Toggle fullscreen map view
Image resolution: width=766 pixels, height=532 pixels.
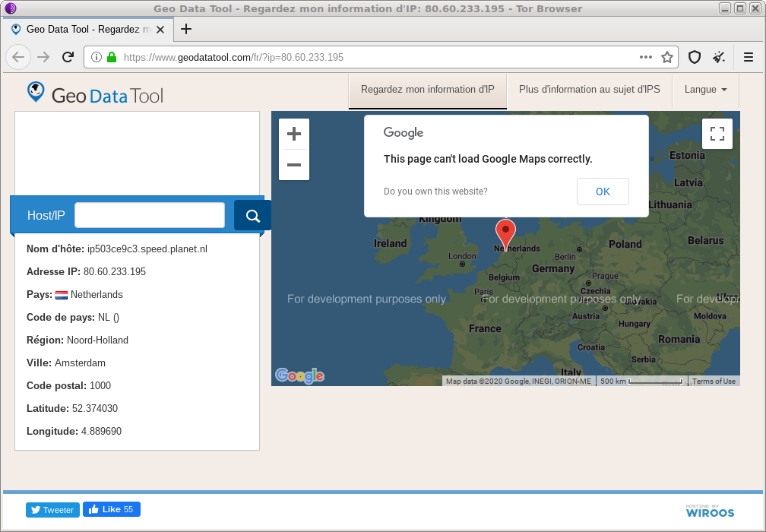717,135
